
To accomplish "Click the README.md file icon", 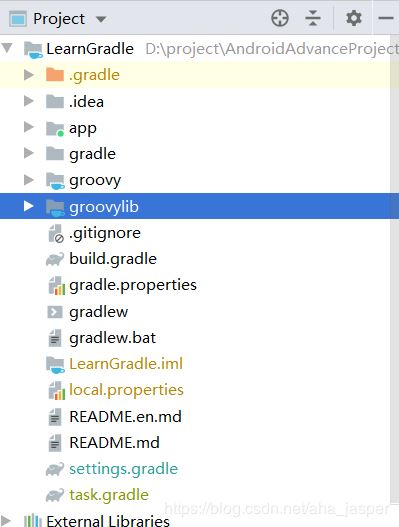I will 55,443.
